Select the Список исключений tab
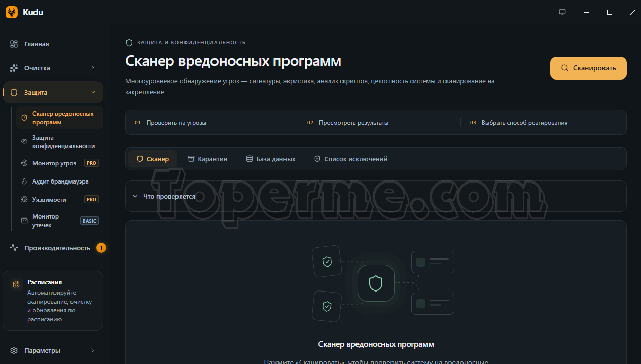This screenshot has height=364, width=641. 351,159
